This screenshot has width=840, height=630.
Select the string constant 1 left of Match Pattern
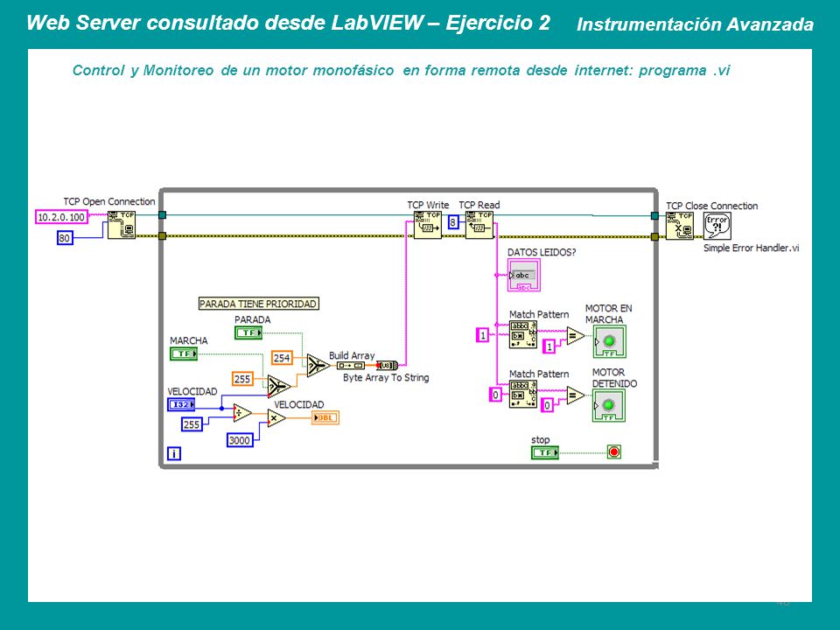click(483, 335)
